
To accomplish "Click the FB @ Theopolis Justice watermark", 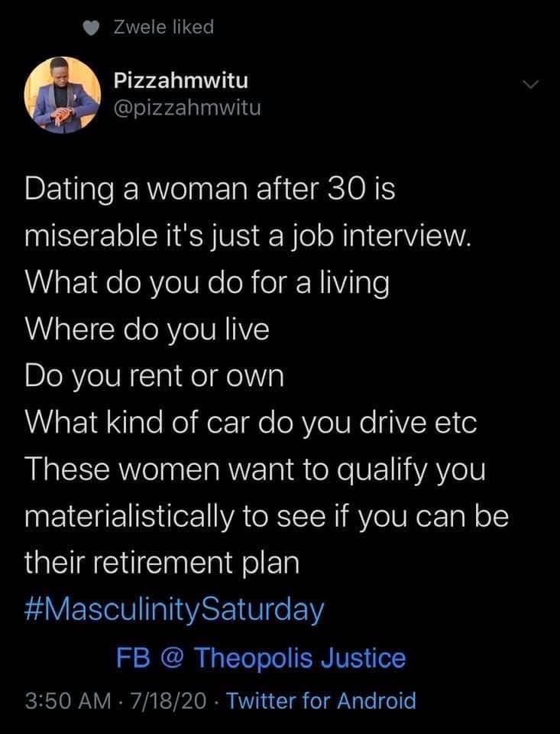I will coord(261,658).
